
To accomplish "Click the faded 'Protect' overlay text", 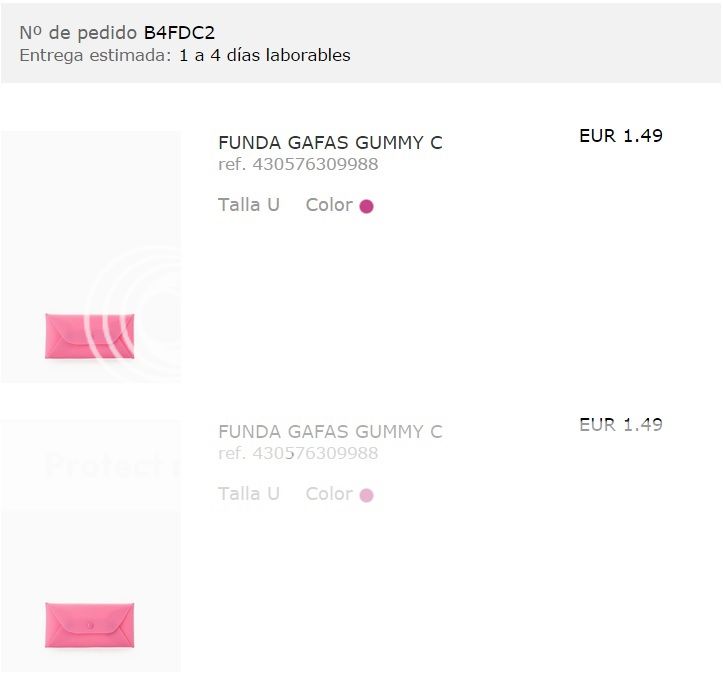I will point(105,466).
